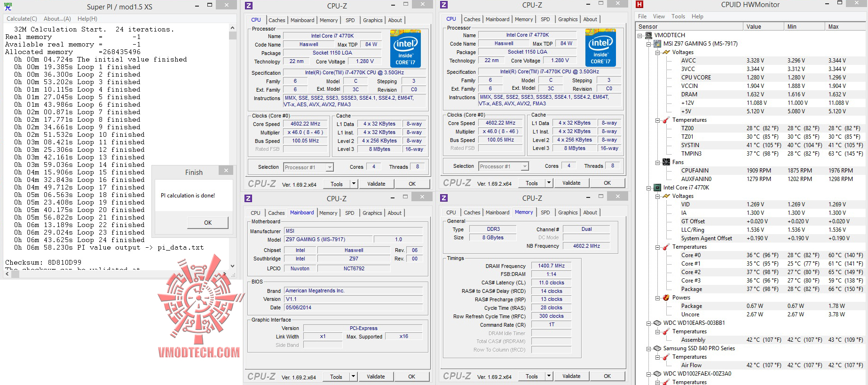This screenshot has height=385, width=868.
Task: Click the Voltages icon under Intel Core i7 4770K
Action: click(x=666, y=196)
